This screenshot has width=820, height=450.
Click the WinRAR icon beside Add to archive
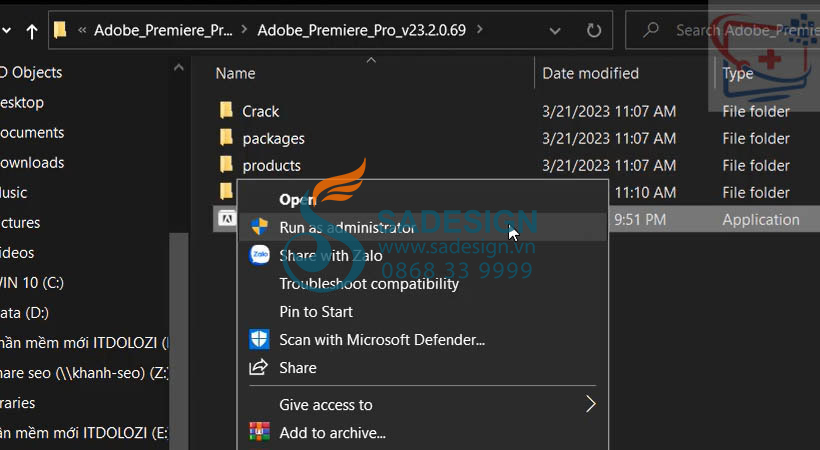(259, 432)
